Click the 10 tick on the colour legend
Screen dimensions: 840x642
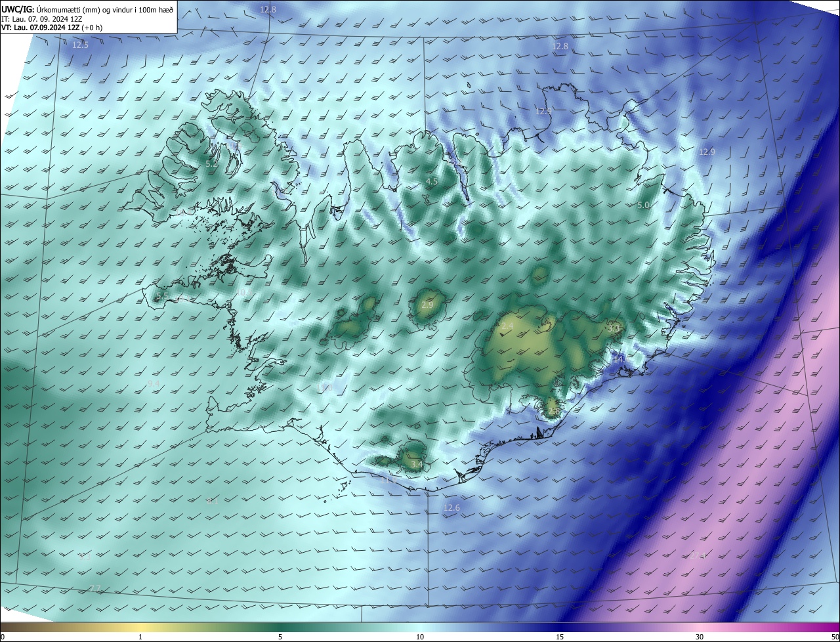(420, 637)
